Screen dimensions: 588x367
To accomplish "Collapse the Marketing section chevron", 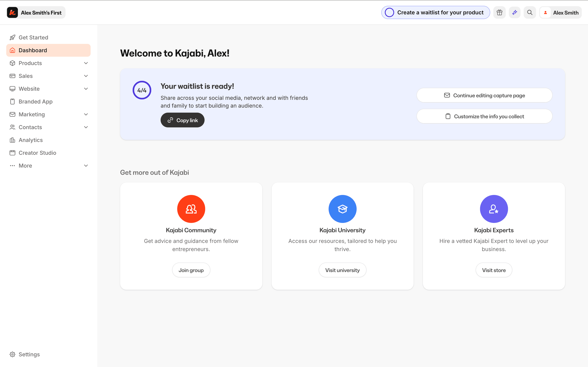I will (x=86, y=114).
